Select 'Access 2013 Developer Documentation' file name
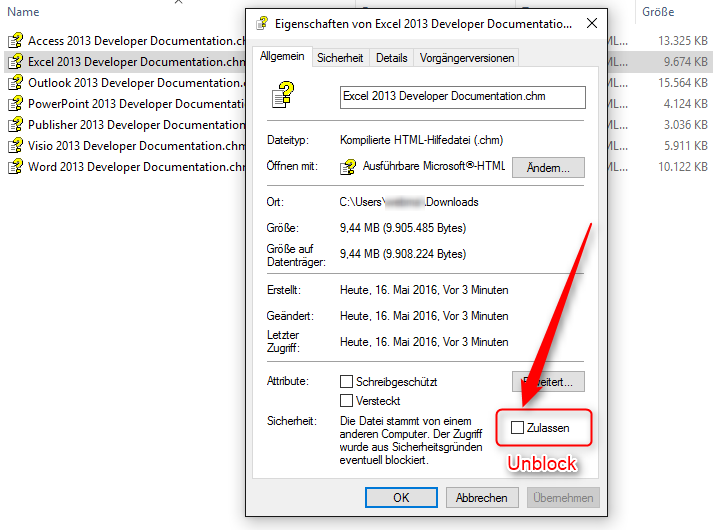This screenshot has height=530, width=713. (x=136, y=40)
